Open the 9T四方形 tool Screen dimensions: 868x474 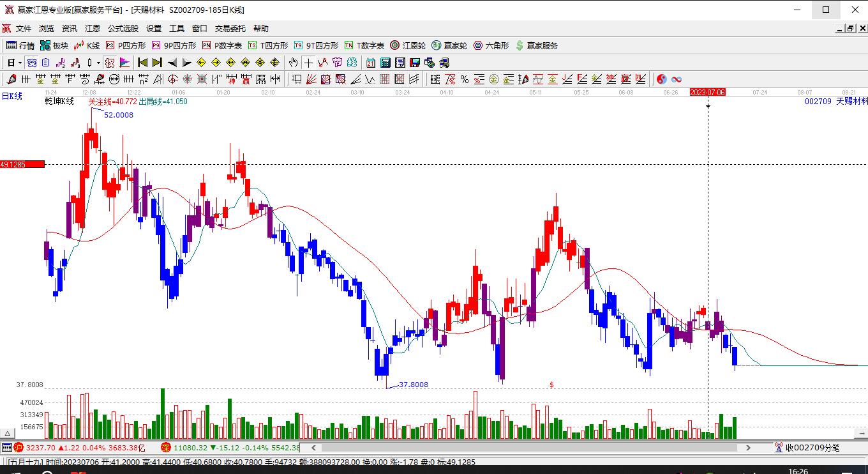[316, 45]
